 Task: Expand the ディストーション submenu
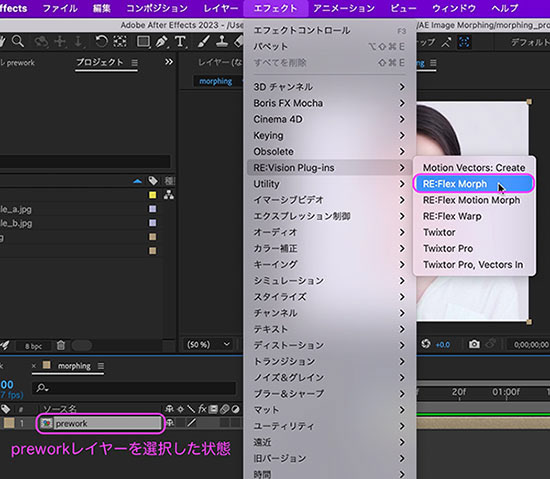(329, 345)
